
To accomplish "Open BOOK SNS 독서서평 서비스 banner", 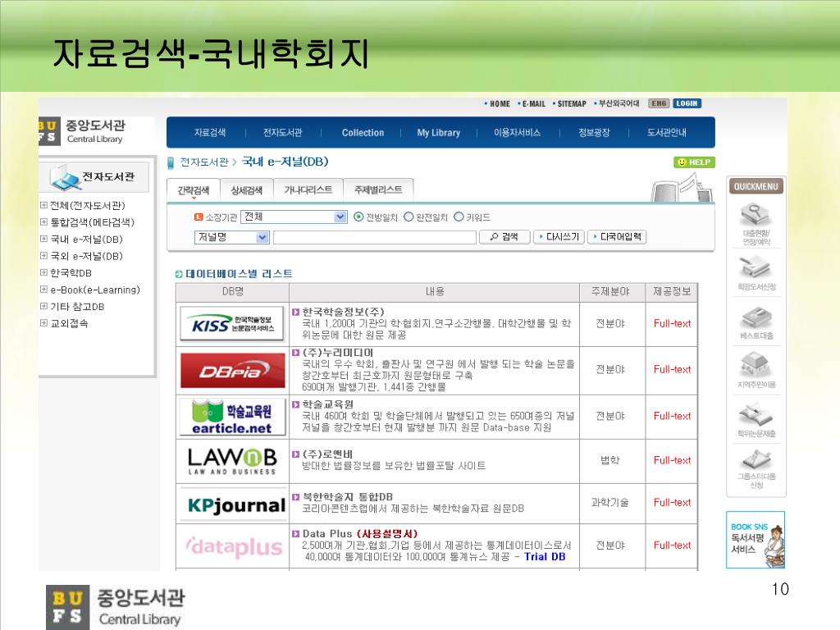I will click(x=756, y=540).
